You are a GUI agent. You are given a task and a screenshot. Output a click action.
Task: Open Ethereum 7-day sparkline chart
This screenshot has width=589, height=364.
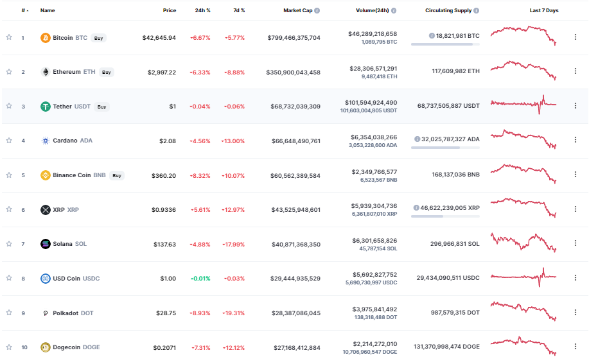pos(523,70)
